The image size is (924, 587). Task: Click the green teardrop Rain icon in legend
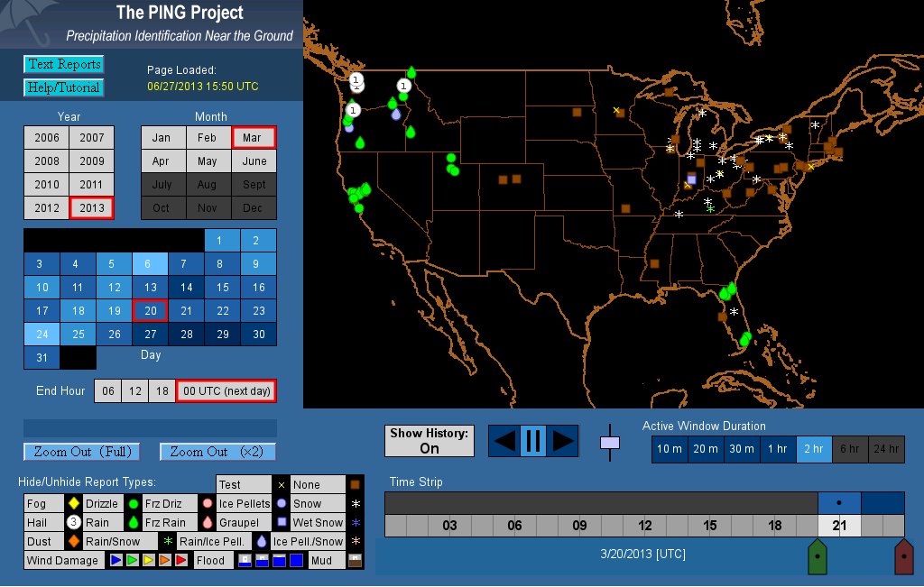[x=133, y=523]
